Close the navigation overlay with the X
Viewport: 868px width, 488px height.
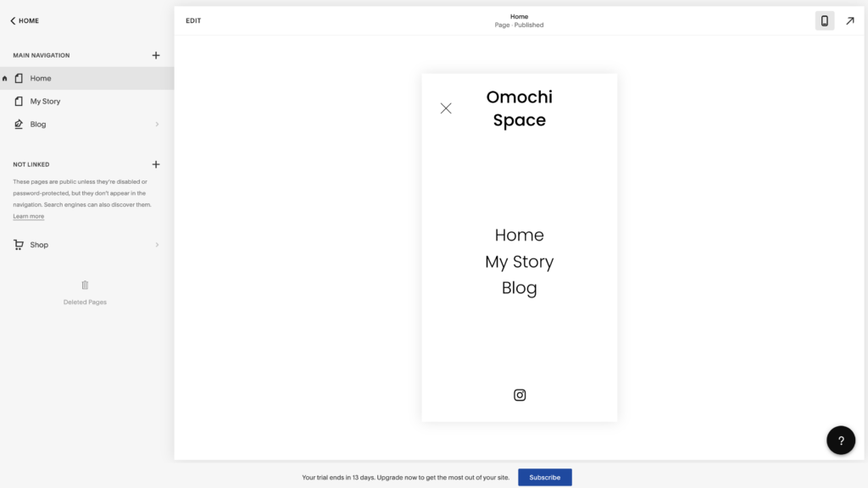tap(446, 108)
